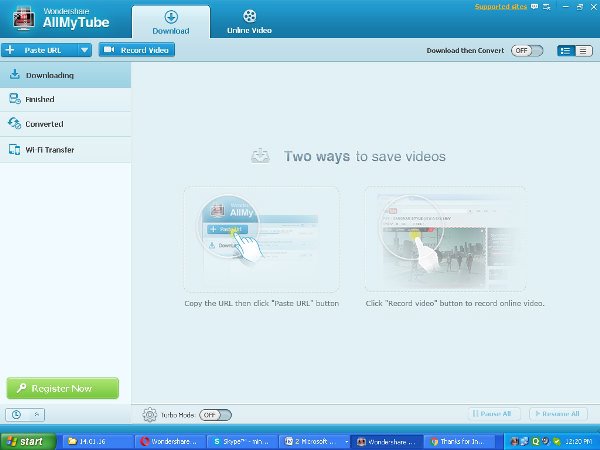Open the Download tab
Image resolution: width=600 pixels, height=450 pixels.
coord(171,22)
